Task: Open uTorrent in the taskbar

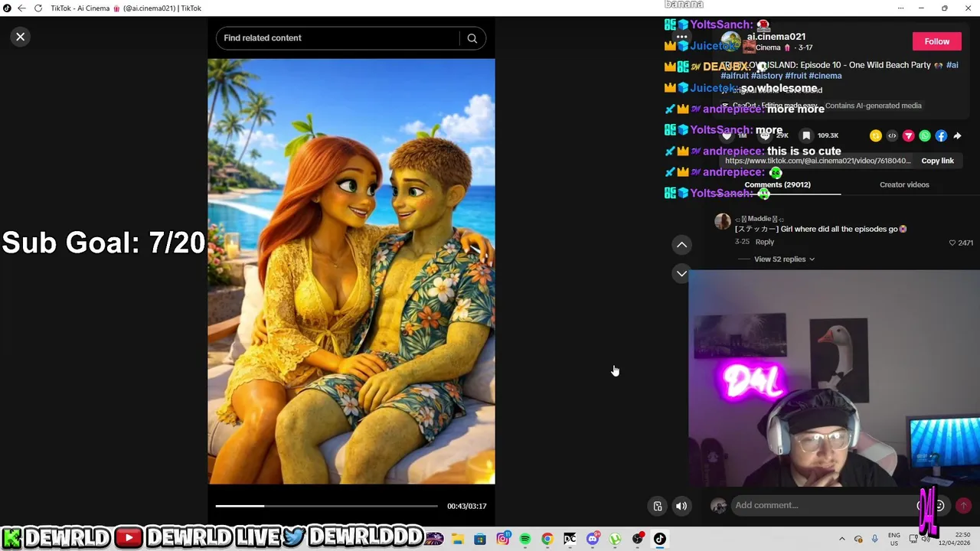Action: pyautogui.click(x=615, y=539)
